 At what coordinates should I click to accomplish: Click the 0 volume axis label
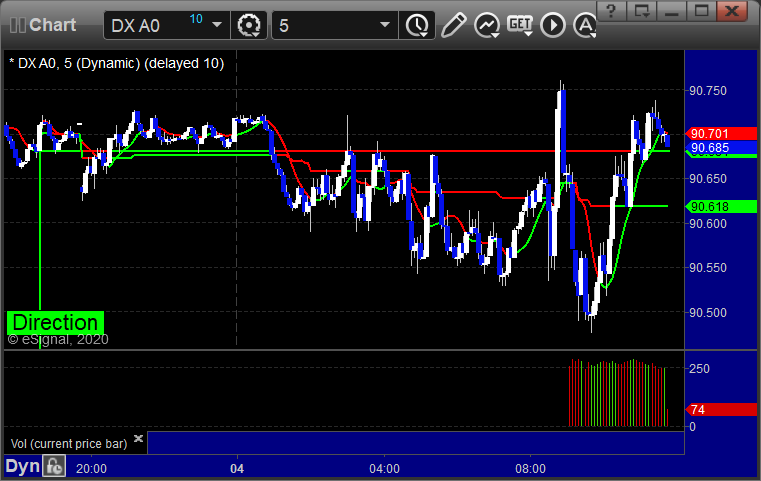pos(693,427)
